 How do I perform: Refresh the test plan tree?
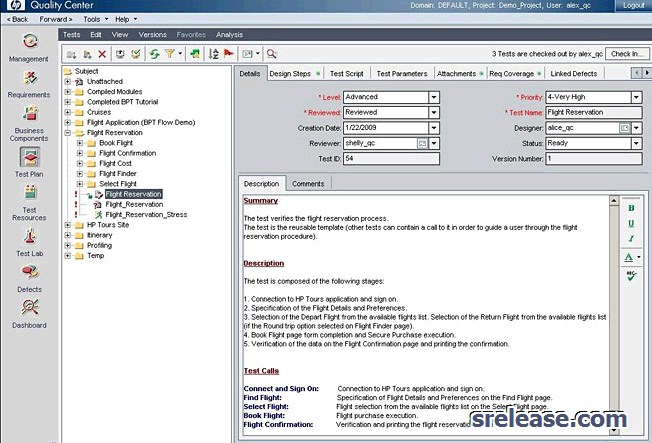[x=154, y=54]
